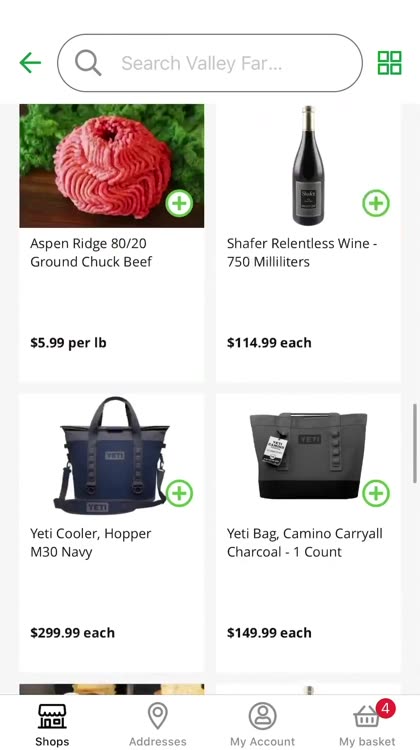Screen dimensions: 420x750
Task: Add Shafer Relentless Wine to basket
Action: [x=376, y=203]
